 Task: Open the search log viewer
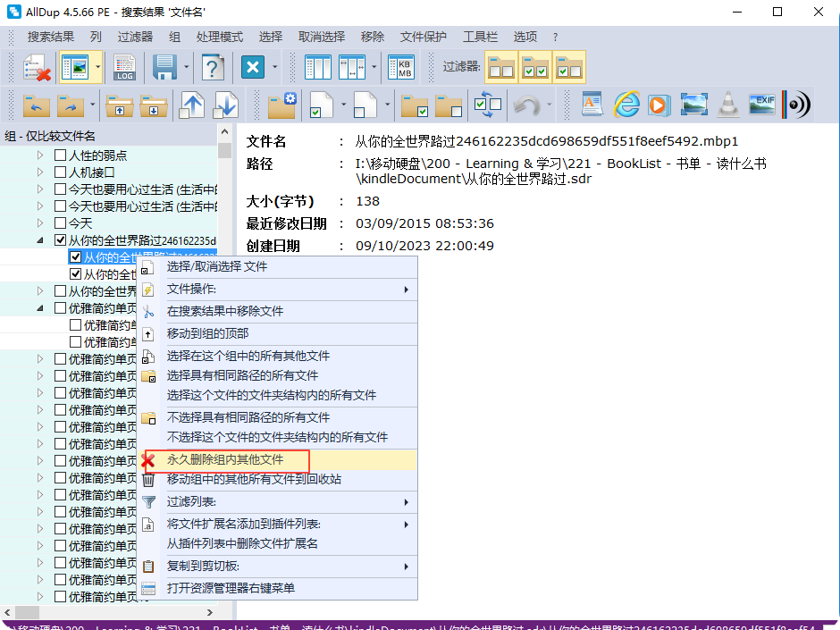click(125, 67)
